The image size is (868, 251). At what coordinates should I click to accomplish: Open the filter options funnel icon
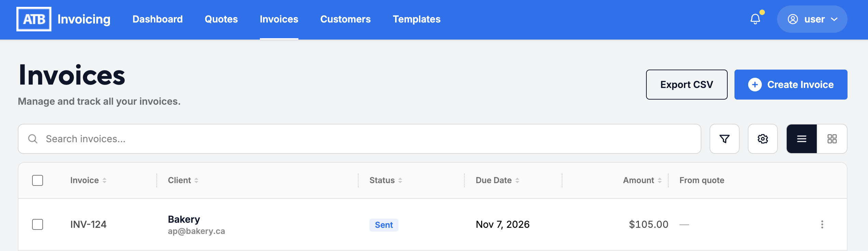724,139
